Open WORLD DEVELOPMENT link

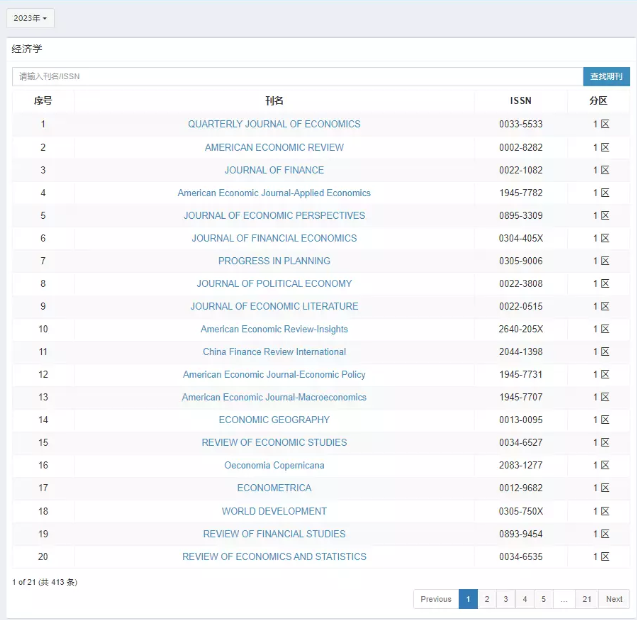(274, 511)
